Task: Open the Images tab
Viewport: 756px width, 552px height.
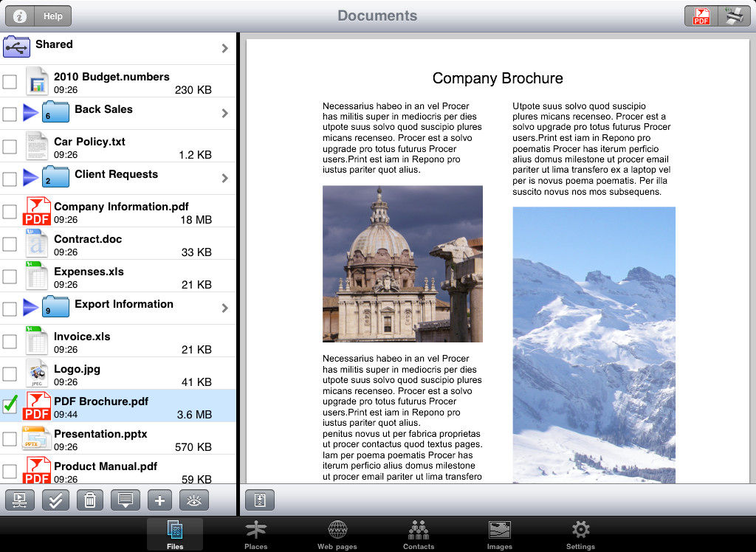Action: click(x=500, y=534)
